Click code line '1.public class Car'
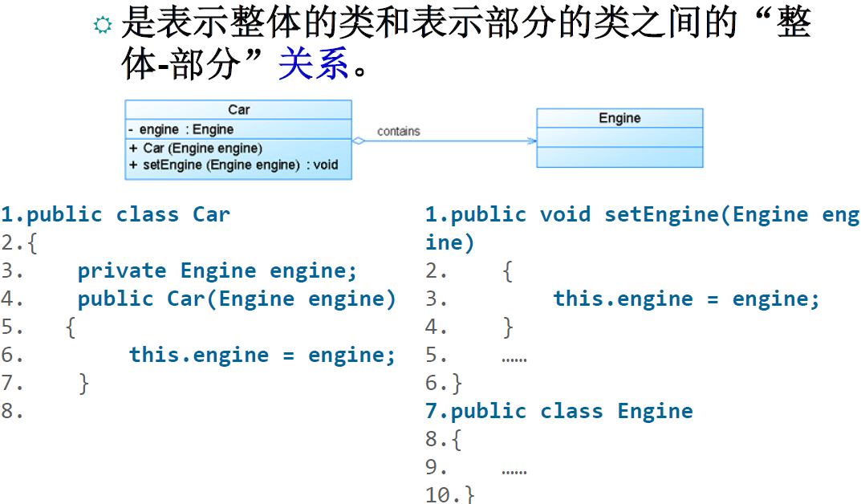 pyautogui.click(x=116, y=214)
